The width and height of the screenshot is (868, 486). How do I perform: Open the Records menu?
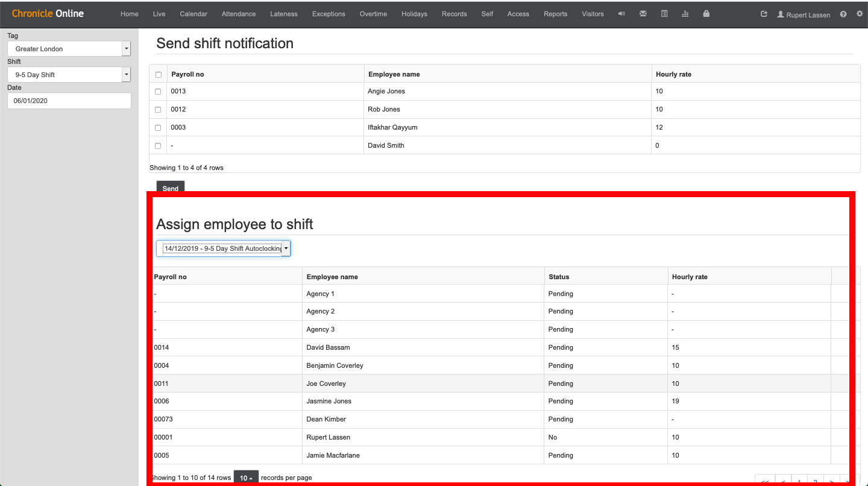454,14
